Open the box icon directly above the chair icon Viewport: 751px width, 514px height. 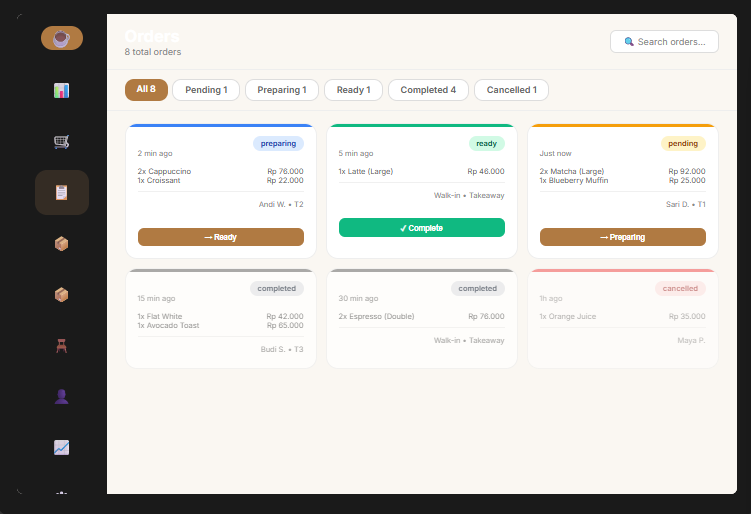pos(61,294)
